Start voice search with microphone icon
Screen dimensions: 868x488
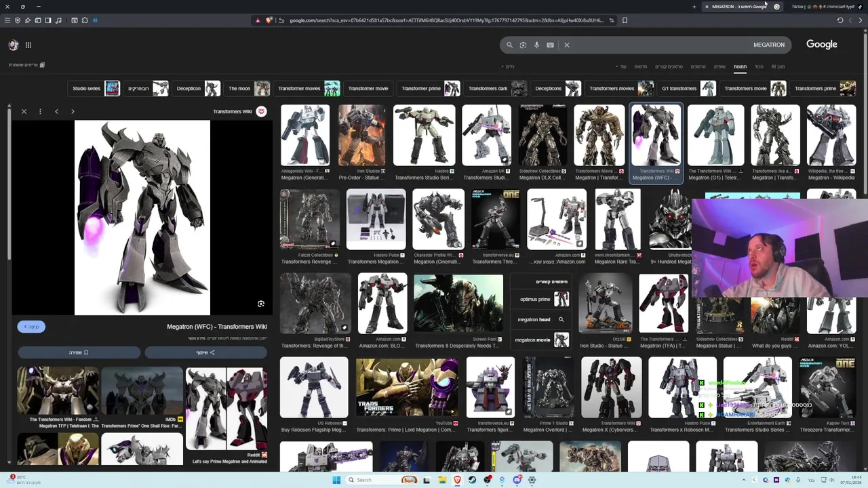536,45
